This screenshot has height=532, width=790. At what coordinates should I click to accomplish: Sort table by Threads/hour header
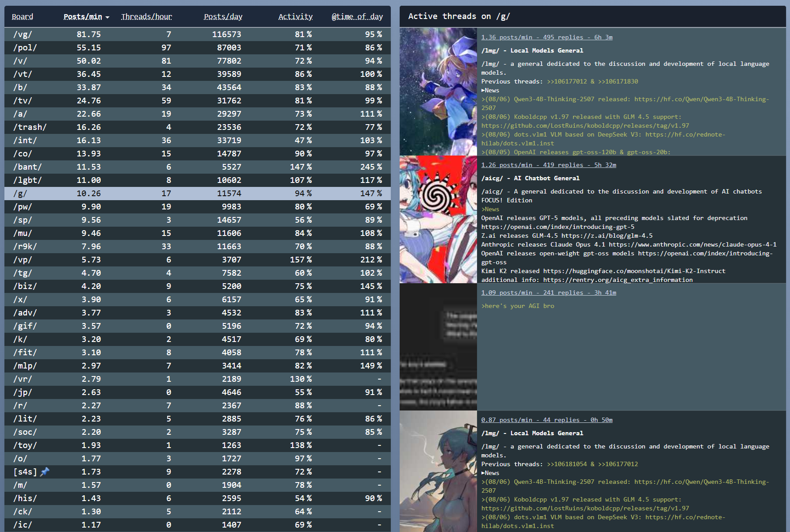click(146, 17)
